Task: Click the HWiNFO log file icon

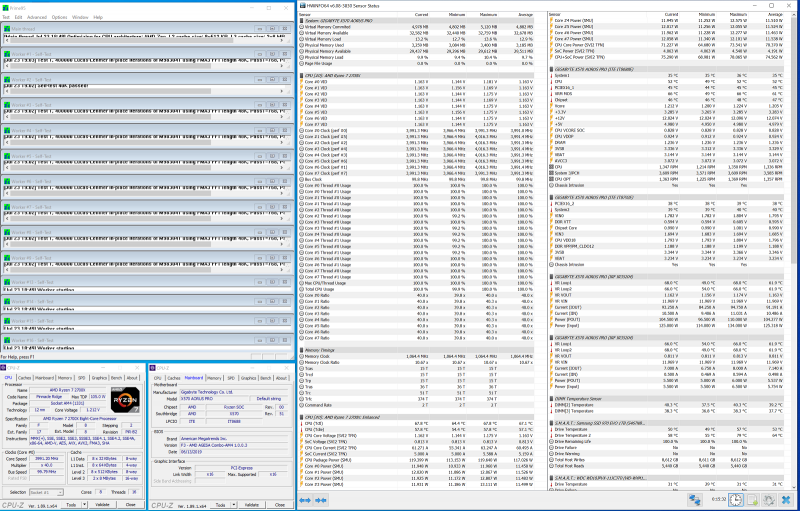Action: tap(752, 500)
